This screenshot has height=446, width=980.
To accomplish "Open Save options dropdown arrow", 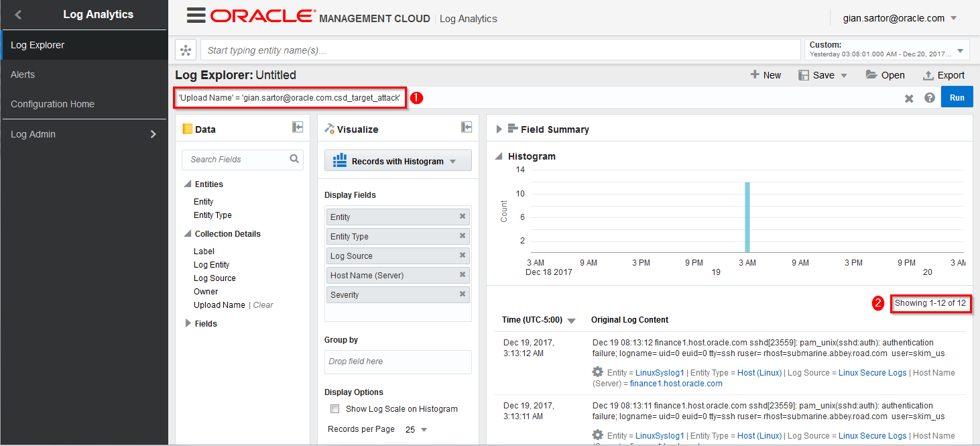I will coord(844,76).
